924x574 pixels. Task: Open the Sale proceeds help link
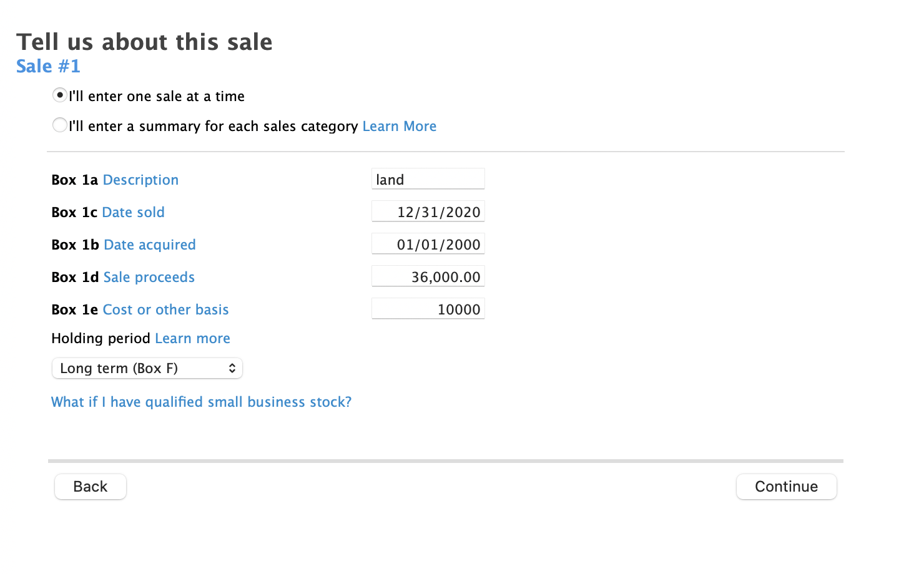click(149, 277)
